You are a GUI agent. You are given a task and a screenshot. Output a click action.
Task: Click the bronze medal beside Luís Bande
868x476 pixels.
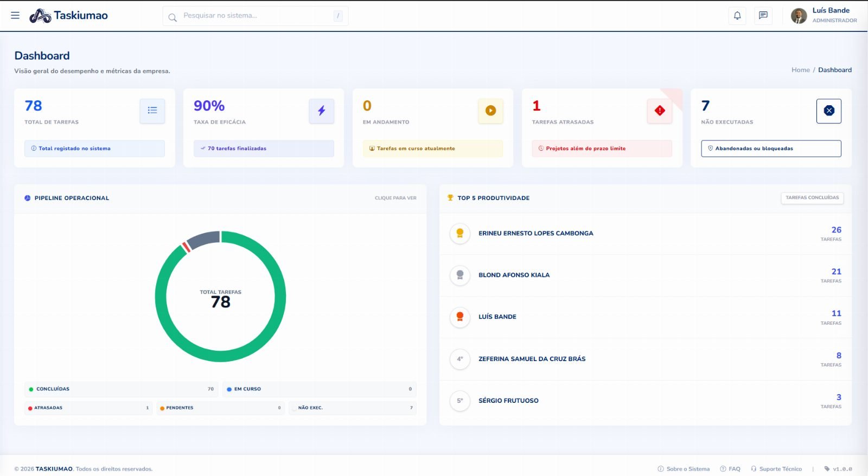pyautogui.click(x=460, y=317)
